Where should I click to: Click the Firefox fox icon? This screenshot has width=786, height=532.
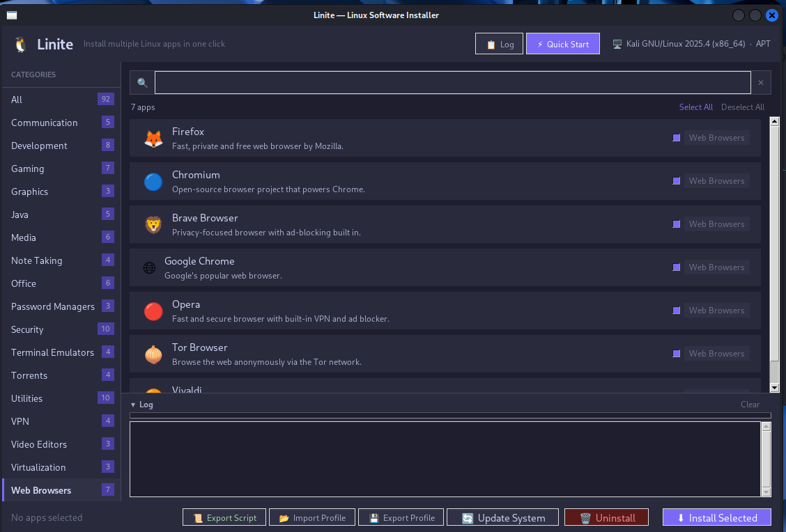pyautogui.click(x=153, y=139)
